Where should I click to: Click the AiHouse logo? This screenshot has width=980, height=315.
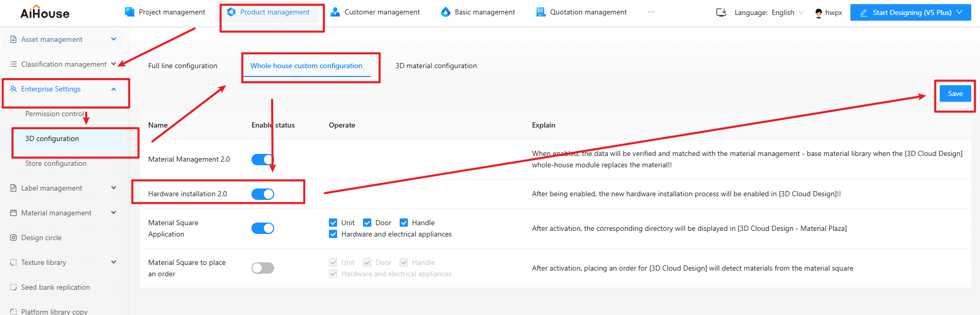[45, 13]
